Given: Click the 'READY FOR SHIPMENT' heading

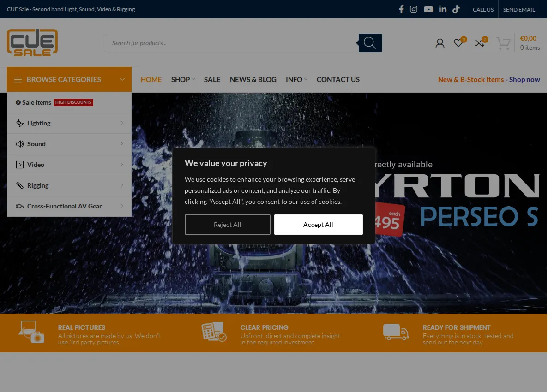Looking at the screenshot, I should point(457,327).
